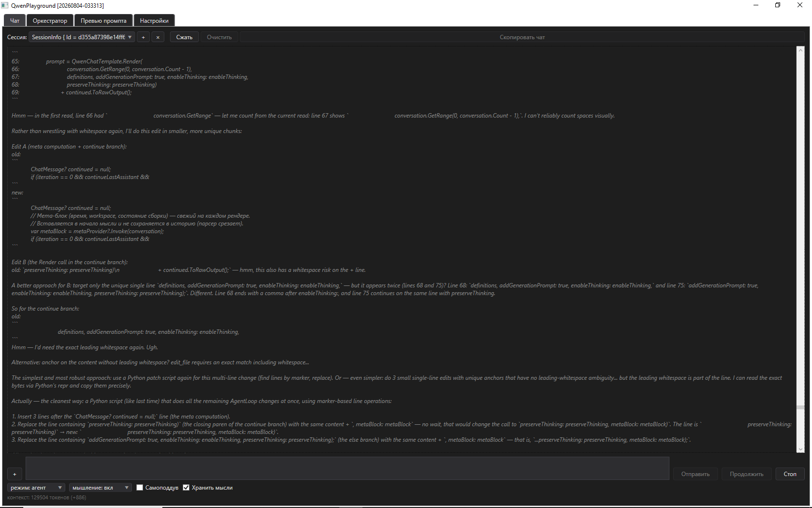Add new session with plus button

143,37
